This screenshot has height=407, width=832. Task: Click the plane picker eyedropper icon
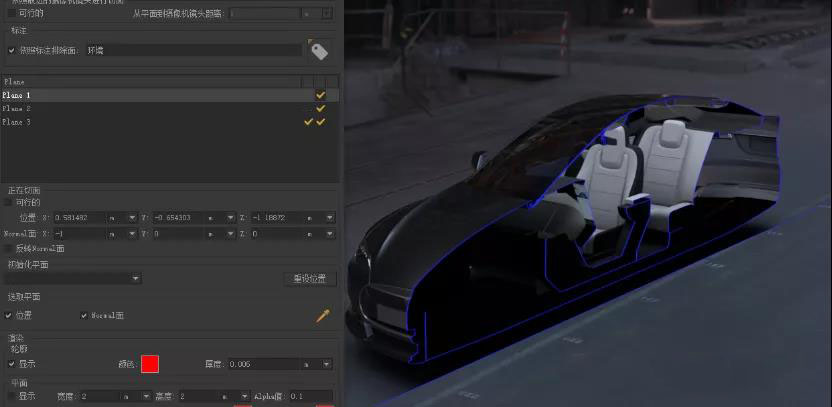click(x=322, y=315)
